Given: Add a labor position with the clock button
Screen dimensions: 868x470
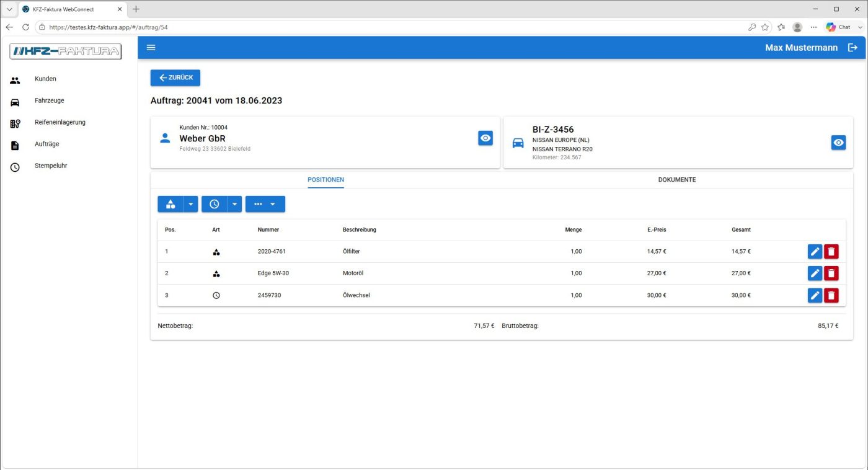Looking at the screenshot, I should click(x=215, y=204).
